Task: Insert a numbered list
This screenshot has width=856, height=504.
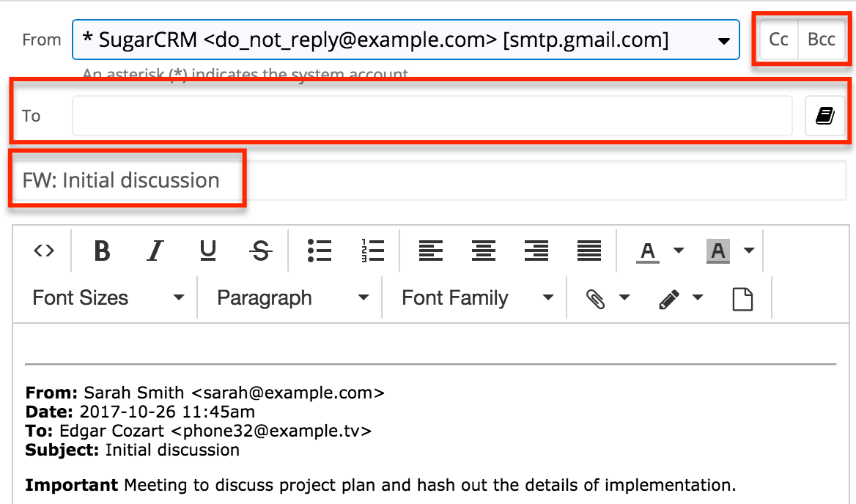Action: pyautogui.click(x=372, y=251)
